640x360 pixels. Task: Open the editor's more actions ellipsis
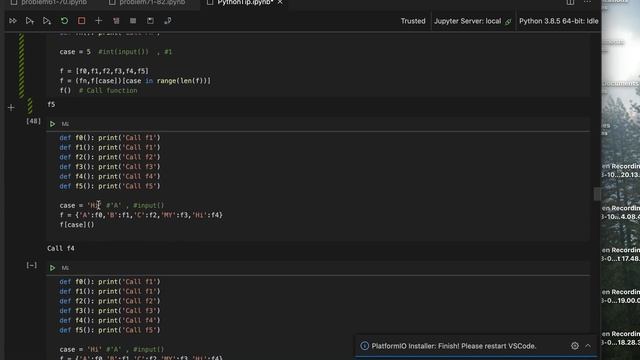point(587,2)
